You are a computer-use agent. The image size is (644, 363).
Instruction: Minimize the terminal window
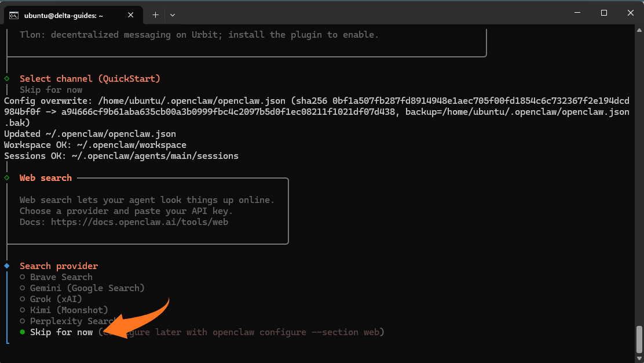pyautogui.click(x=577, y=13)
